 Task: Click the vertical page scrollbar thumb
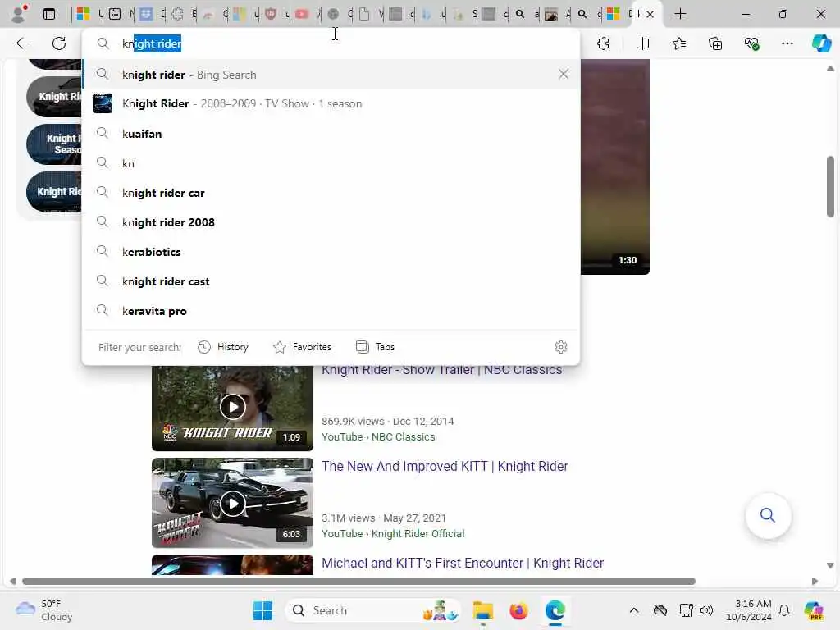[830, 186]
